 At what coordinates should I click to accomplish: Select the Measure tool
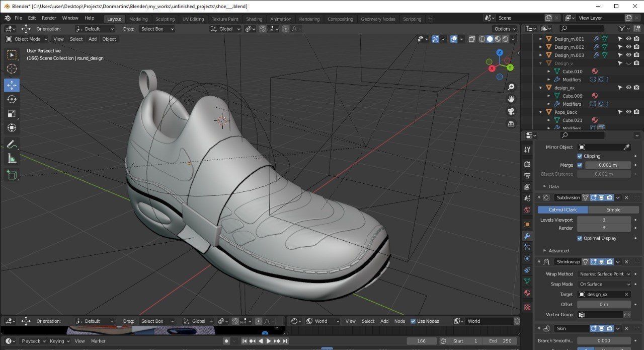coord(12,159)
